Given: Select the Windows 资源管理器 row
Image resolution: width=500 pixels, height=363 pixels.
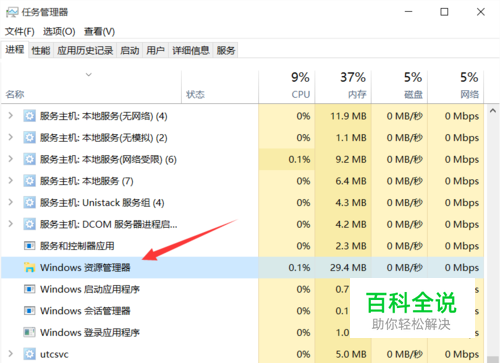Looking at the screenshot, I should [242, 267].
